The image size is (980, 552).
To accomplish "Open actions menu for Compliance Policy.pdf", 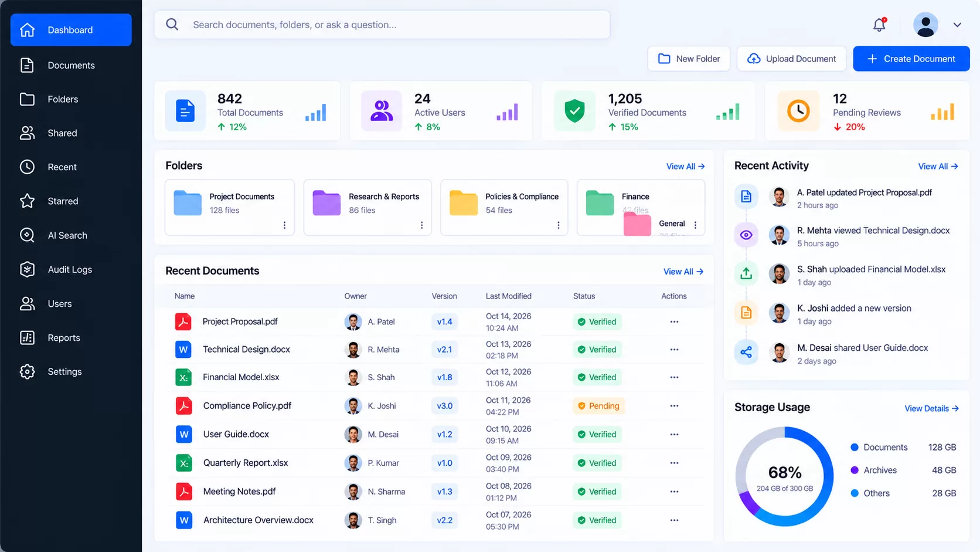I will point(674,406).
